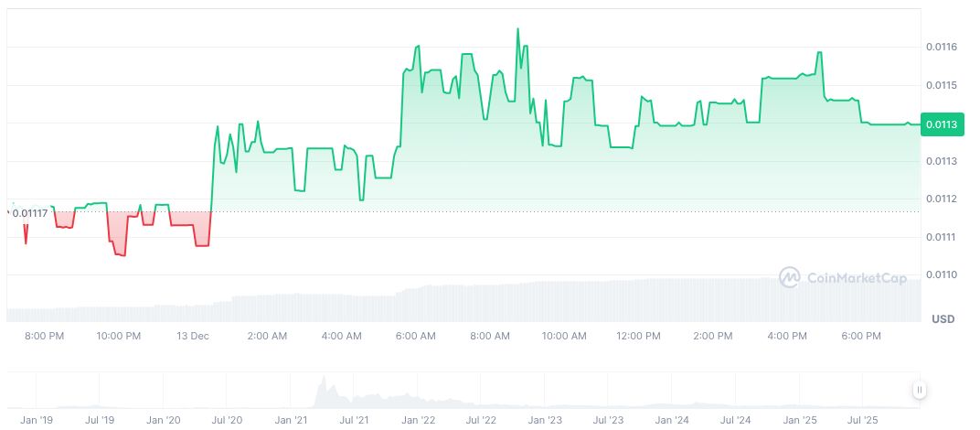Select Jan '19 on the navigator timeline

tap(36, 420)
